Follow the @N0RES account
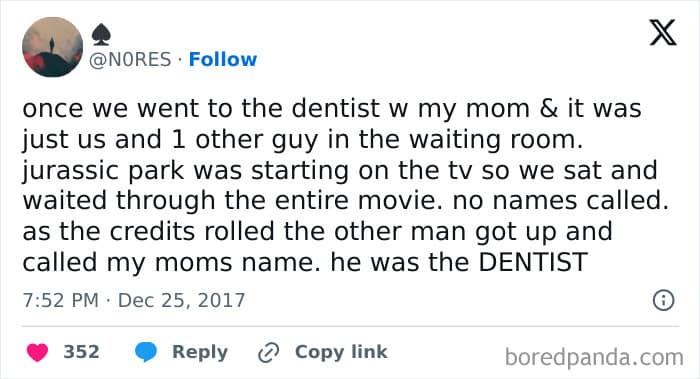Screen dimensions: 700x379 coord(223,59)
